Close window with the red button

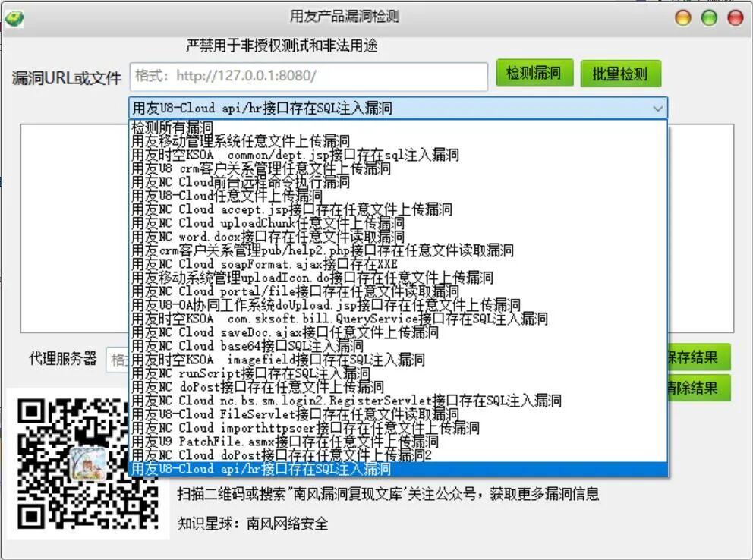tap(736, 17)
